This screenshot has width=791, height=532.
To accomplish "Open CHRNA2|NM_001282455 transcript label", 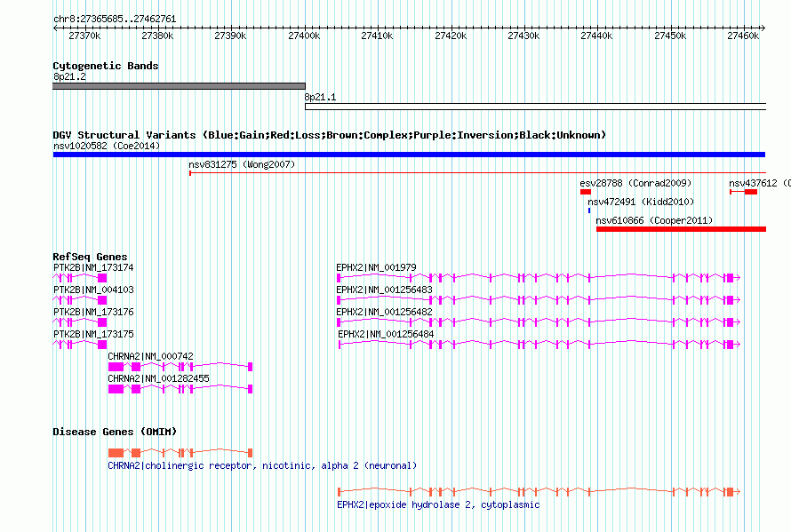I will (158, 378).
